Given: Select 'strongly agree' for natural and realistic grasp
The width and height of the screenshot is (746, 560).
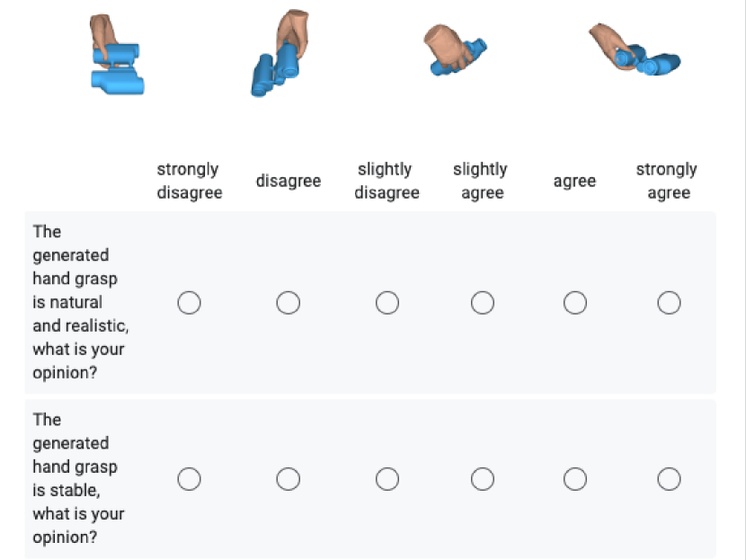Looking at the screenshot, I should (x=669, y=303).
